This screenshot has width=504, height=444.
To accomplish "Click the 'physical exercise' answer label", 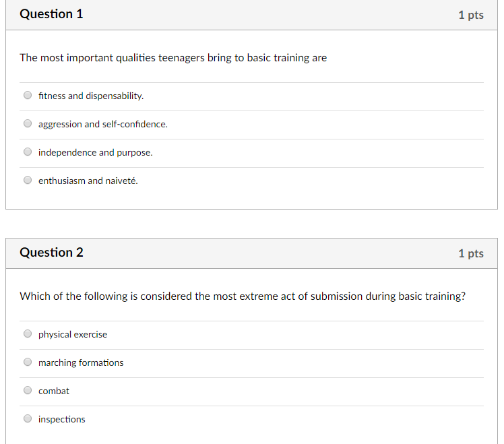I will coord(73,335).
